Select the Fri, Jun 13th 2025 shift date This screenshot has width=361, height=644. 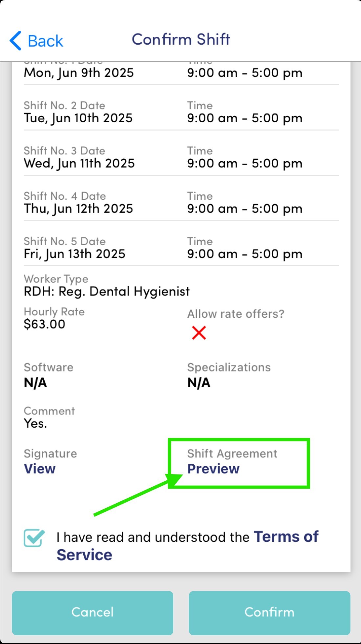pyautogui.click(x=74, y=254)
